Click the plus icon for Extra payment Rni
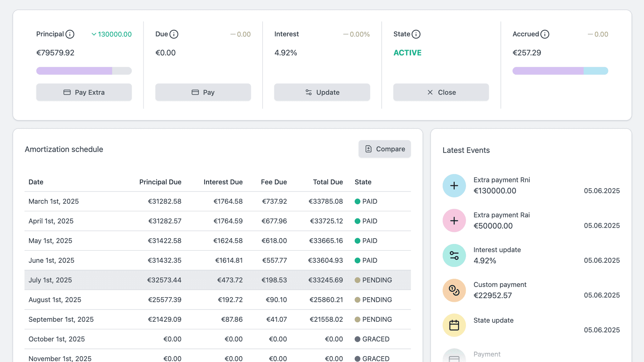 tap(454, 185)
